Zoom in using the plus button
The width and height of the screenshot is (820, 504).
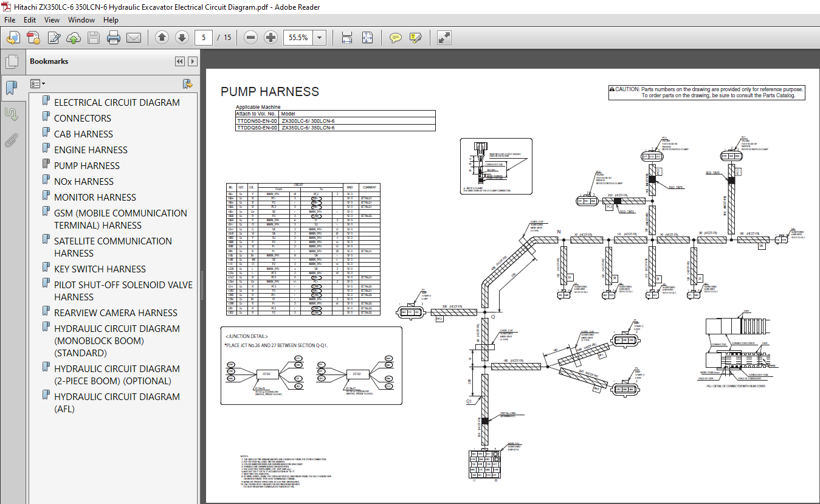tap(271, 38)
